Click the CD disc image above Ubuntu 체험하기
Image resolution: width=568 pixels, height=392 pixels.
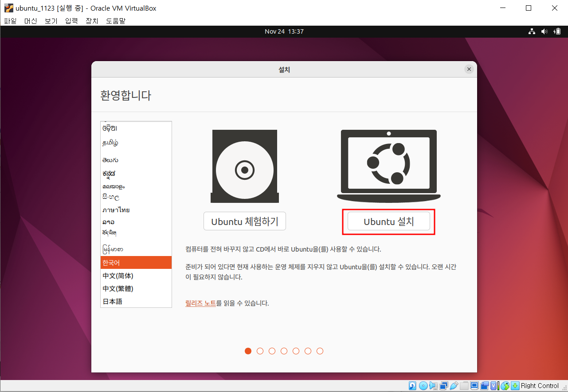click(x=245, y=166)
